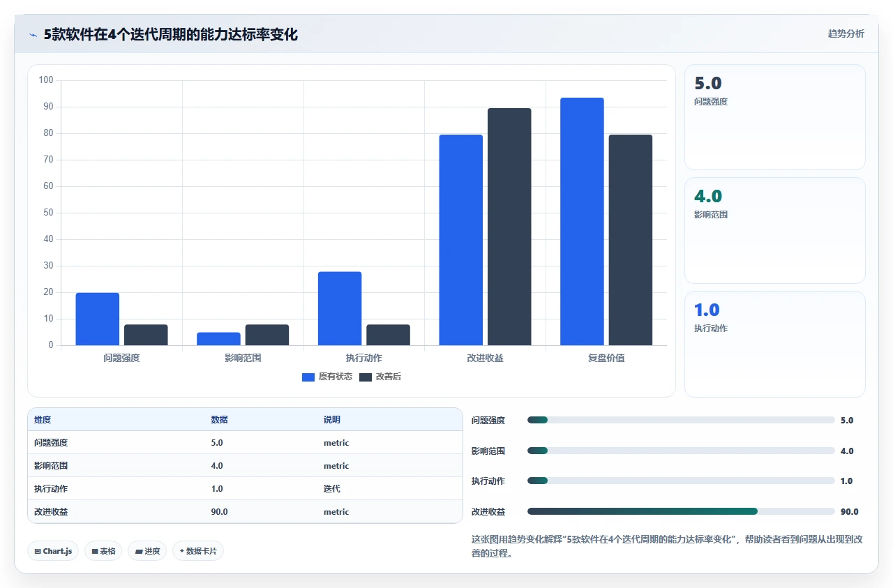
Task: Select the 表格 tag chip
Action: pyautogui.click(x=103, y=551)
